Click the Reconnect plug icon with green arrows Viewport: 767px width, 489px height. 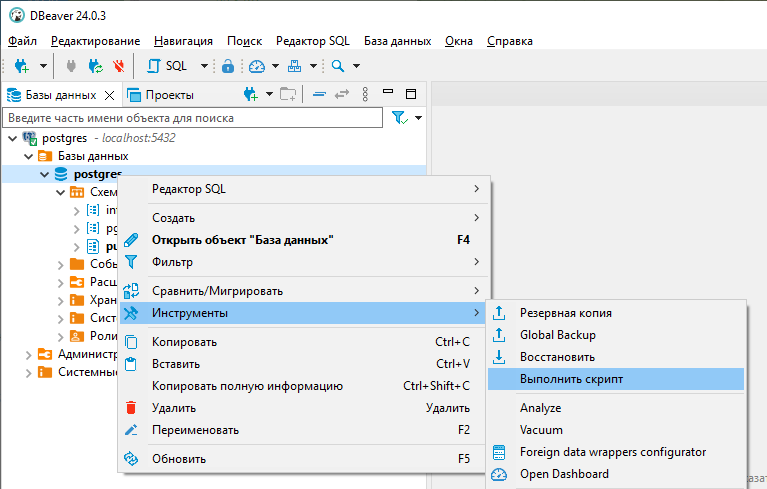[x=95, y=66]
